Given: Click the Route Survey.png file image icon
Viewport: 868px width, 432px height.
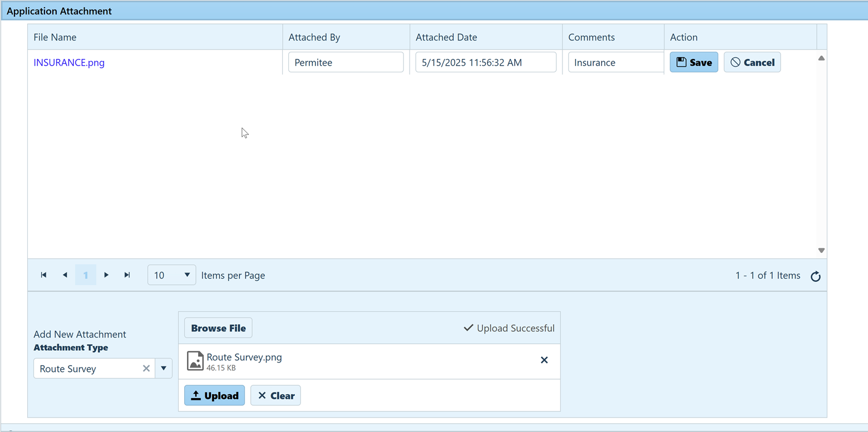Looking at the screenshot, I should tap(195, 361).
